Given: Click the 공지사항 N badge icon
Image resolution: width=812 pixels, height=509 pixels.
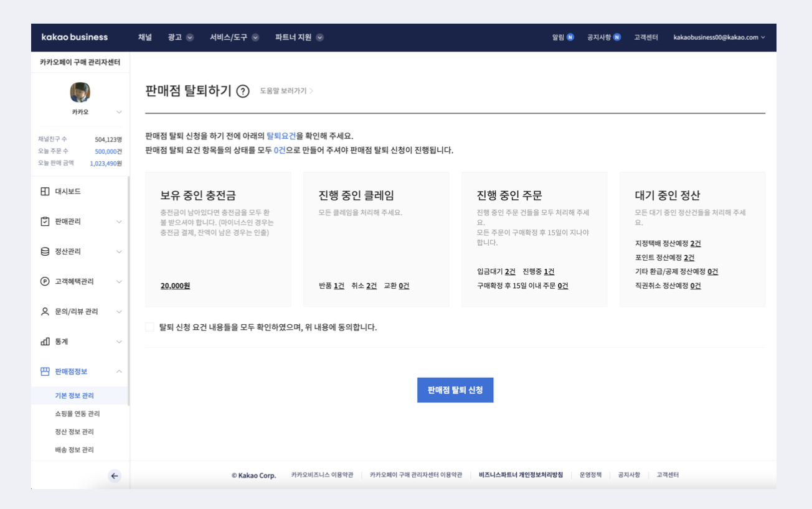Looking at the screenshot, I should [x=617, y=37].
